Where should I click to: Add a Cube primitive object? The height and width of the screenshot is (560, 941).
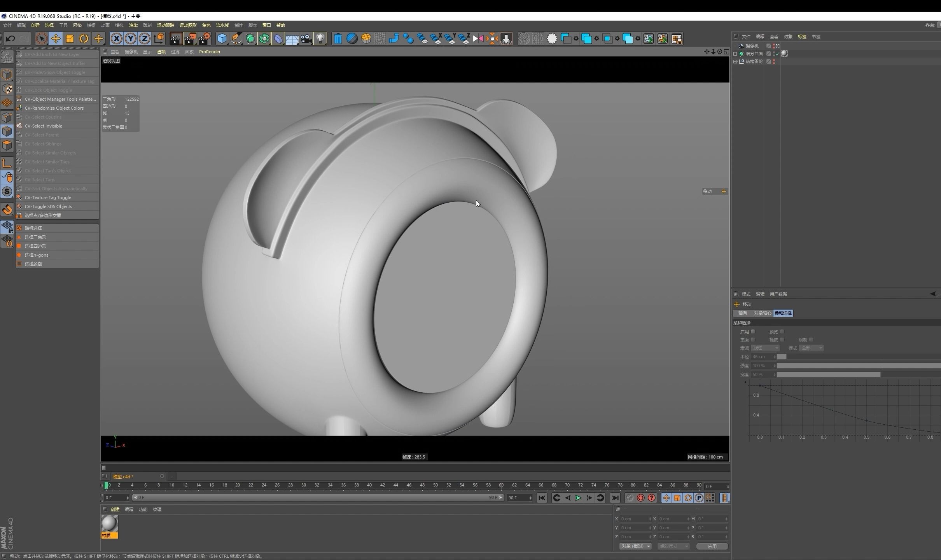(x=222, y=38)
